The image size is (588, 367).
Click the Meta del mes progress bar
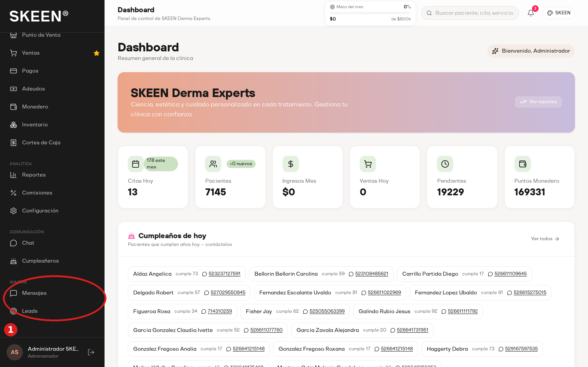pos(370,13)
